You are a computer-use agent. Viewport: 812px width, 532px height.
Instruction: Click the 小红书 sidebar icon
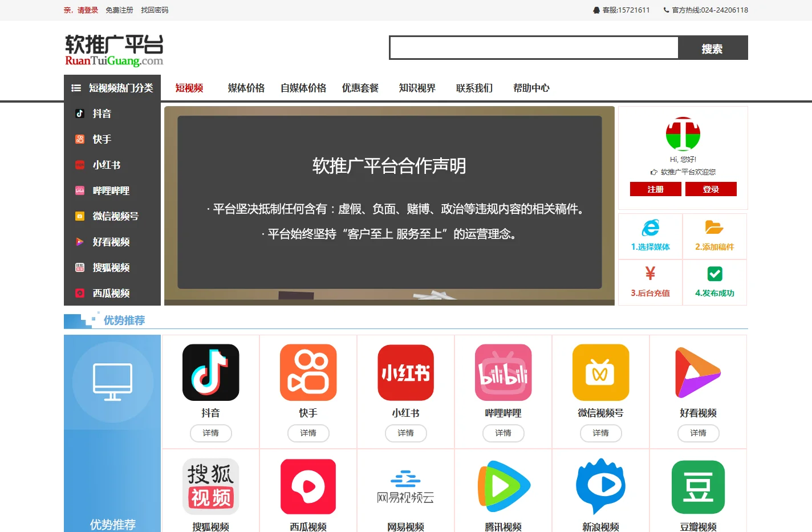[80, 165]
